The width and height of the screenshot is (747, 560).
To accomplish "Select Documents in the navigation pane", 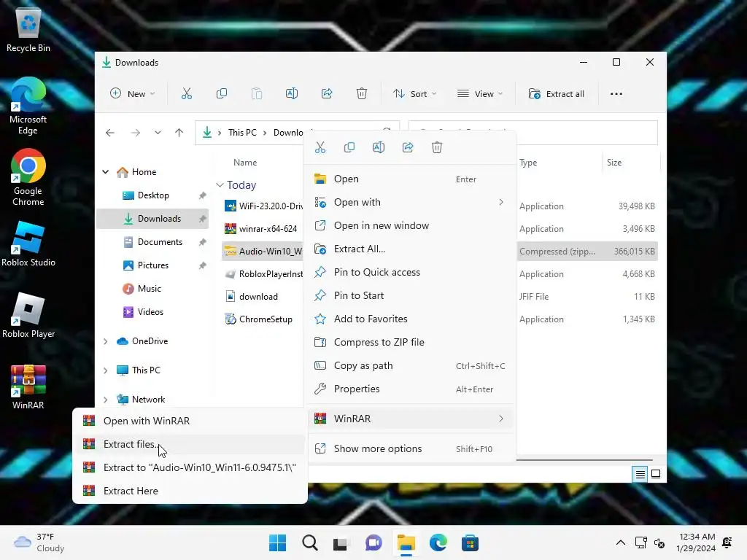I will [x=153, y=242].
